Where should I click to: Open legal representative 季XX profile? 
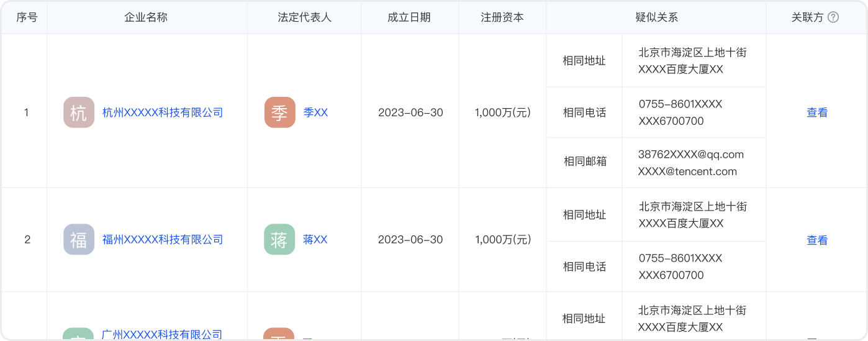click(315, 112)
